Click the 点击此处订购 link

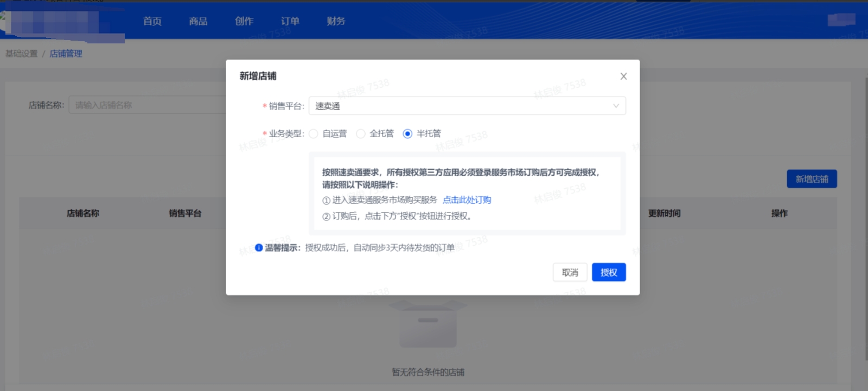467,200
